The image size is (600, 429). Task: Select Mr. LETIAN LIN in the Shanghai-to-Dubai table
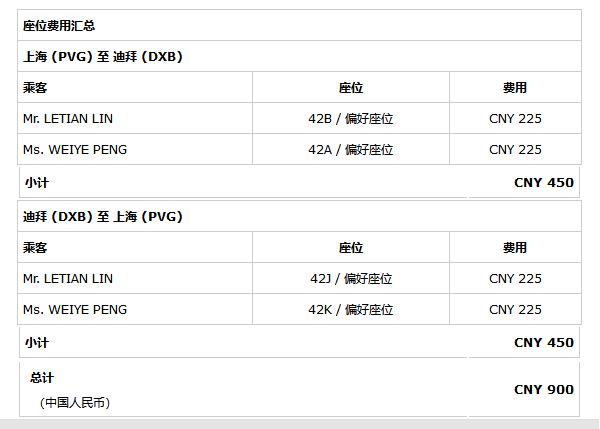tap(68, 119)
